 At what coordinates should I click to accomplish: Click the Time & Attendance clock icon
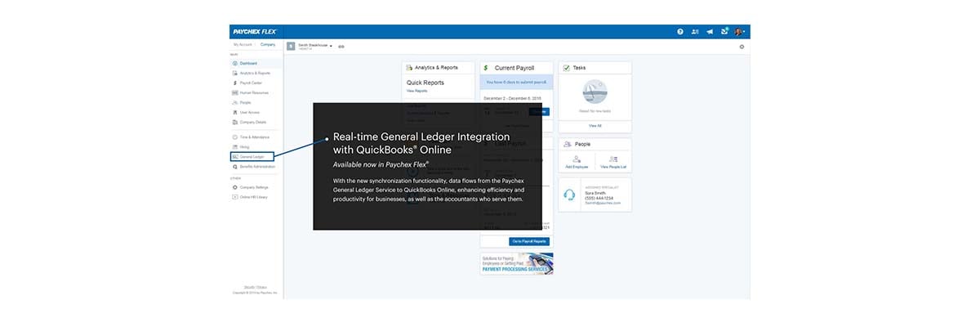(x=235, y=137)
